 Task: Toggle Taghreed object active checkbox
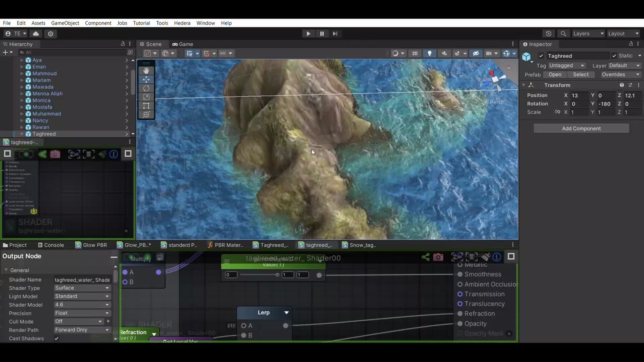541,56
